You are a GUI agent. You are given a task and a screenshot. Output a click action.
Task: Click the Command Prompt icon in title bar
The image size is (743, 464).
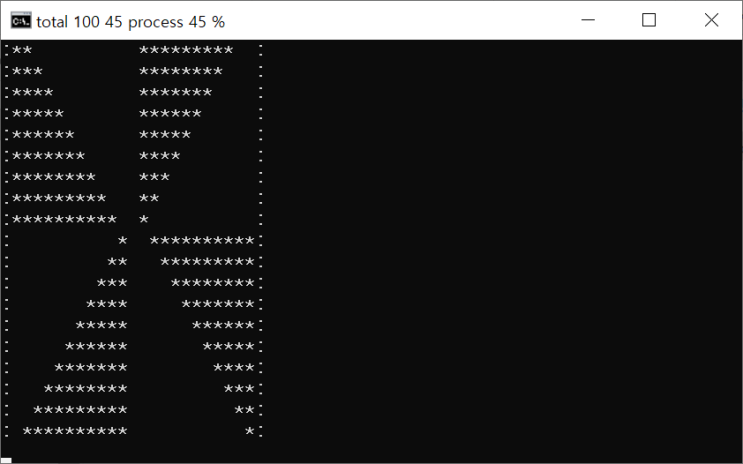point(20,20)
